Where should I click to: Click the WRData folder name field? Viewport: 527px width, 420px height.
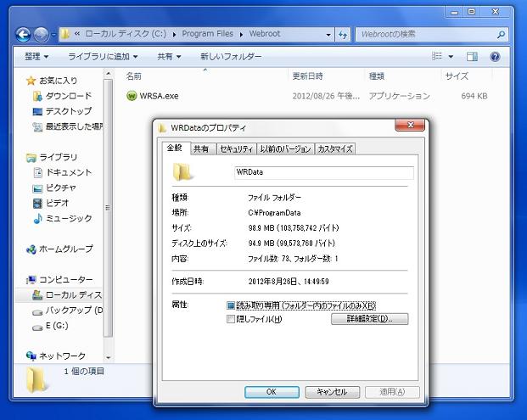[324, 172]
